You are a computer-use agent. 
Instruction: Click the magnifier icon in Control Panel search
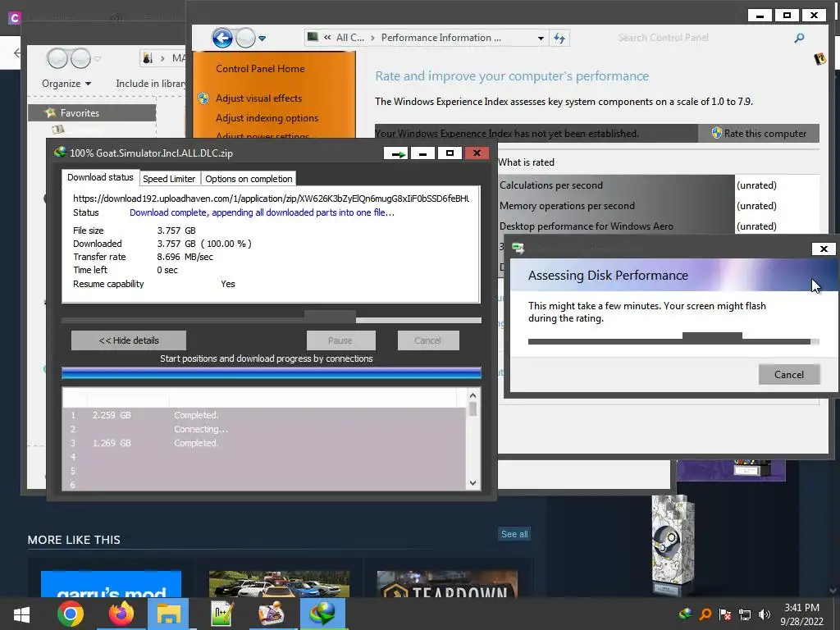click(799, 38)
